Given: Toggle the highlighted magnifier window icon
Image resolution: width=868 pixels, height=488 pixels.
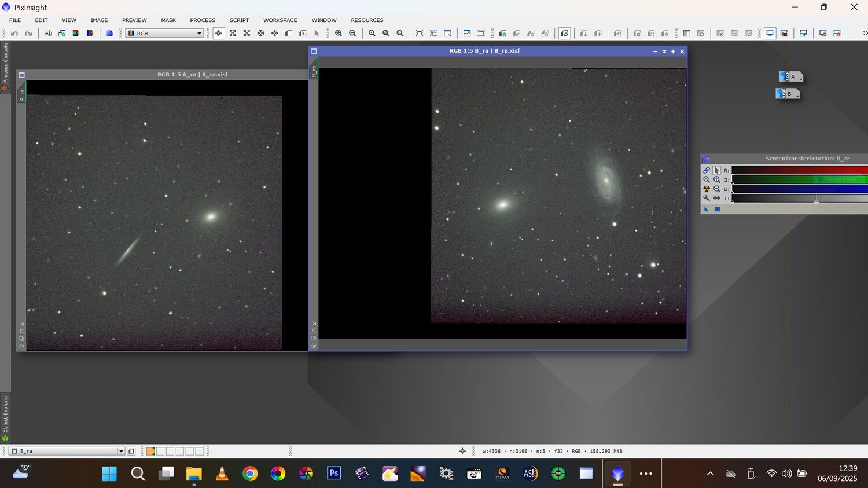Looking at the screenshot, I should tap(565, 34).
